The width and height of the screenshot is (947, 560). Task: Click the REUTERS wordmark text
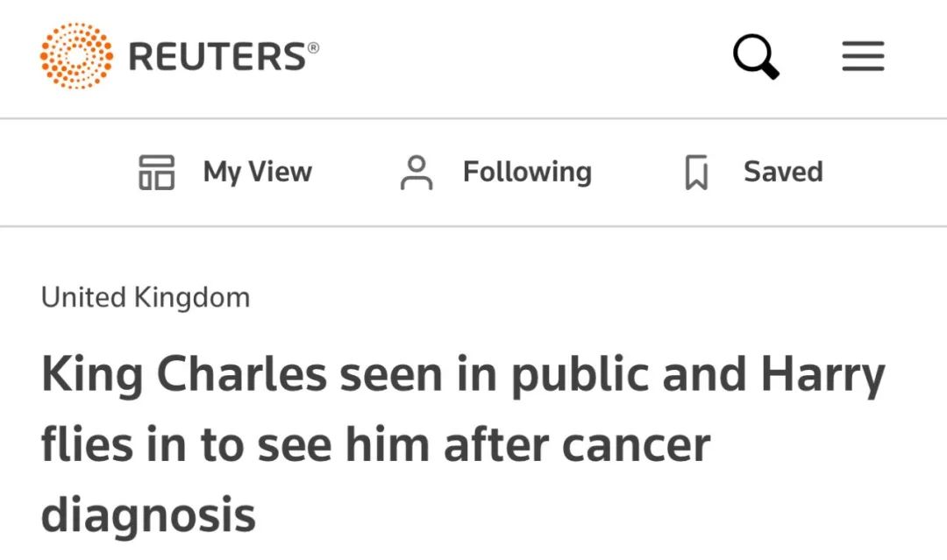tap(217, 57)
